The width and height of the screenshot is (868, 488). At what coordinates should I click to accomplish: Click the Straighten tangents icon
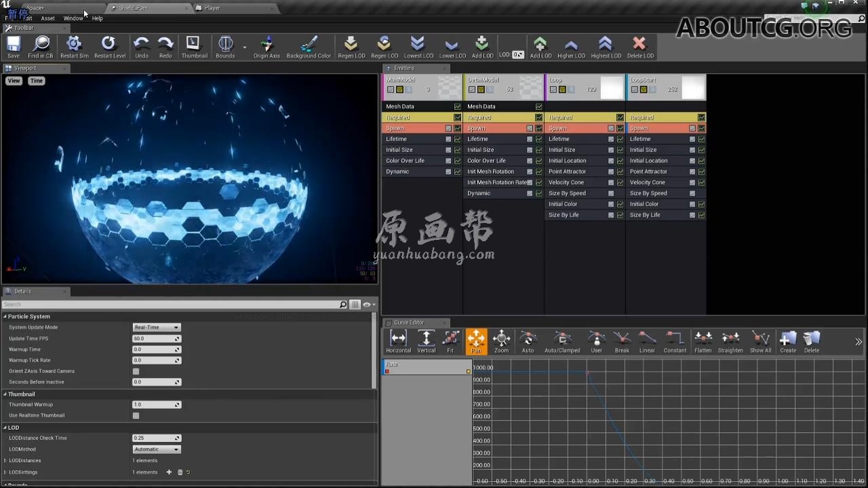coord(730,342)
